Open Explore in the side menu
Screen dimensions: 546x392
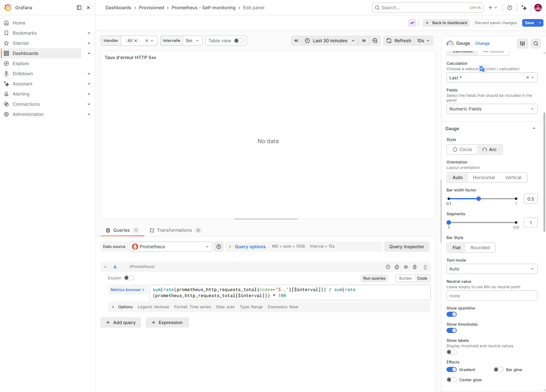point(21,63)
